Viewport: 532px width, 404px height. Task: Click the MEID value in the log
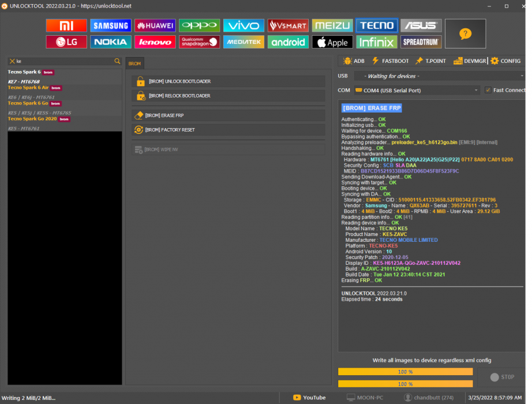(x=410, y=171)
